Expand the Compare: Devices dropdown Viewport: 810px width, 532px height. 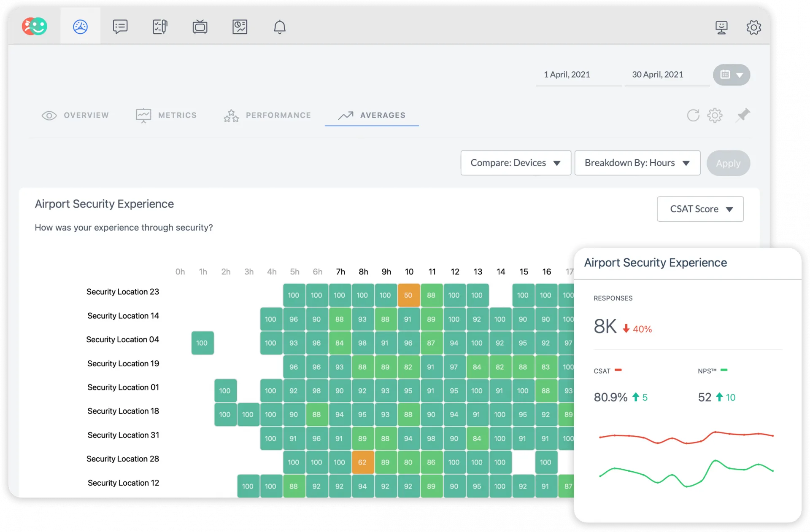pyautogui.click(x=516, y=163)
